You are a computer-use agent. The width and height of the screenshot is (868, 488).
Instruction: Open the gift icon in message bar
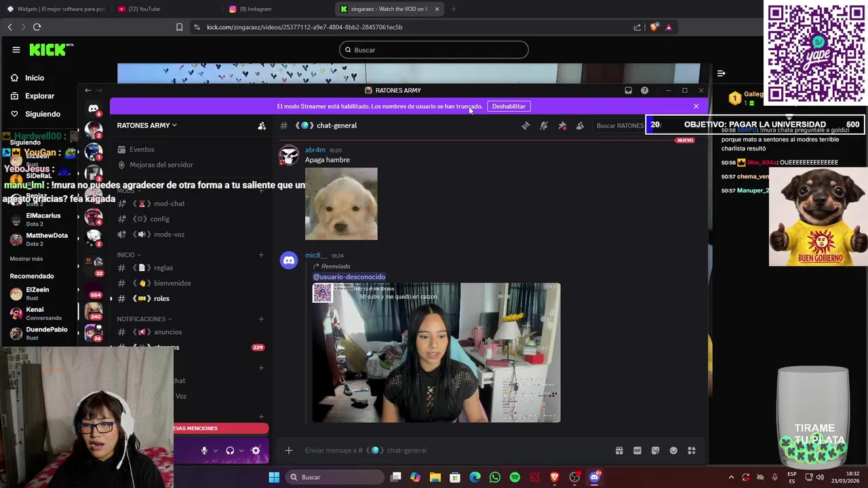tap(619, 451)
